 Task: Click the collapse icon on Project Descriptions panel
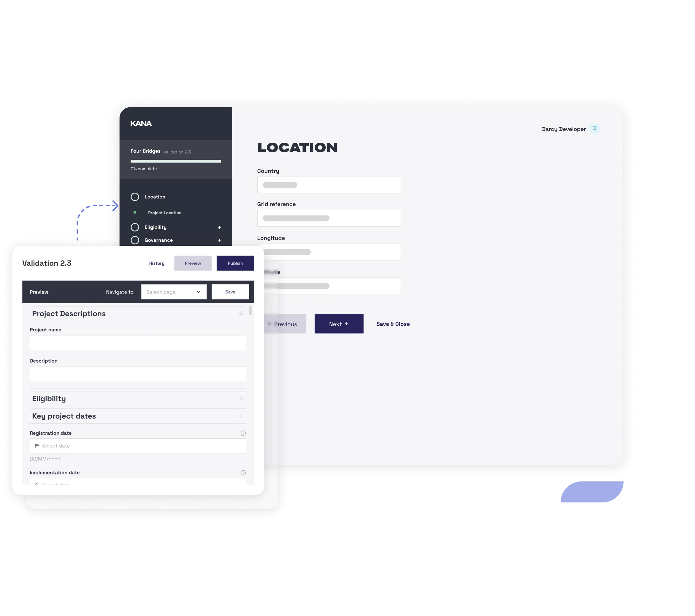[x=241, y=313]
